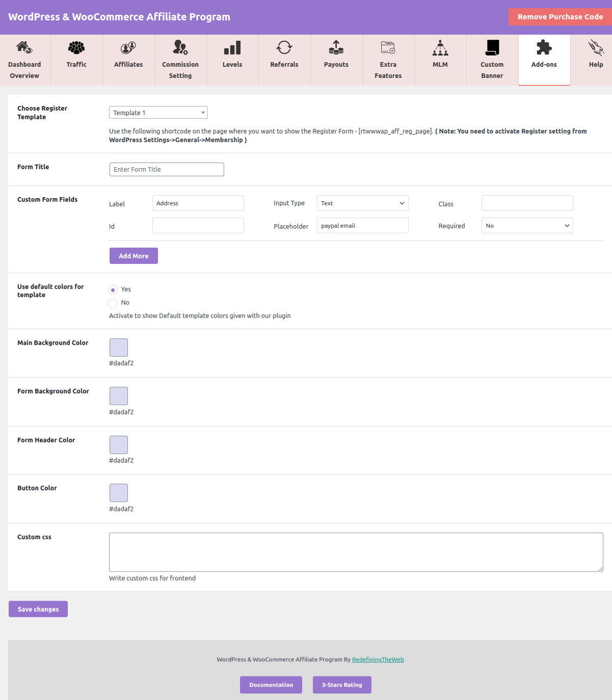Click the Payouts coins icon

point(336,47)
